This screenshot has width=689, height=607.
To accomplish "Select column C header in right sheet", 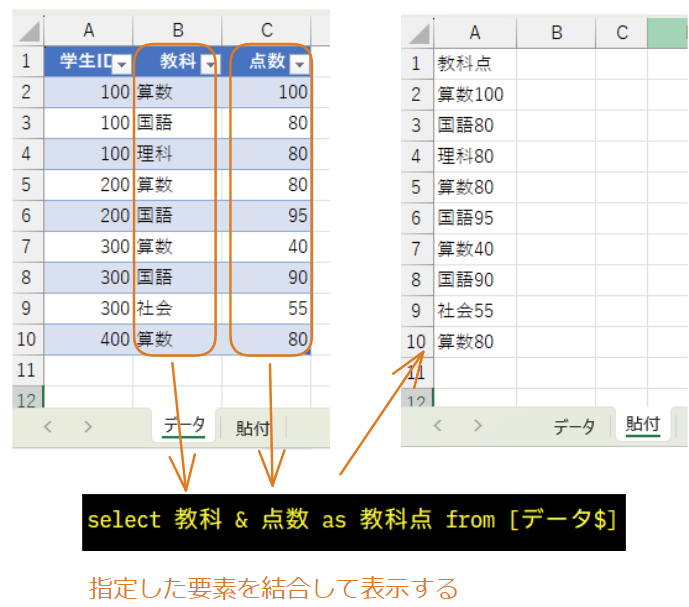I will (x=622, y=33).
